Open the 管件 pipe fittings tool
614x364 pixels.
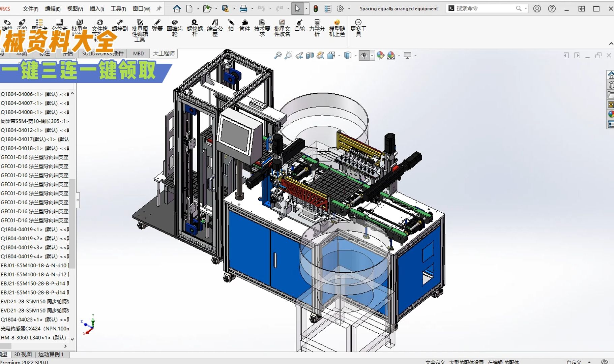244,26
